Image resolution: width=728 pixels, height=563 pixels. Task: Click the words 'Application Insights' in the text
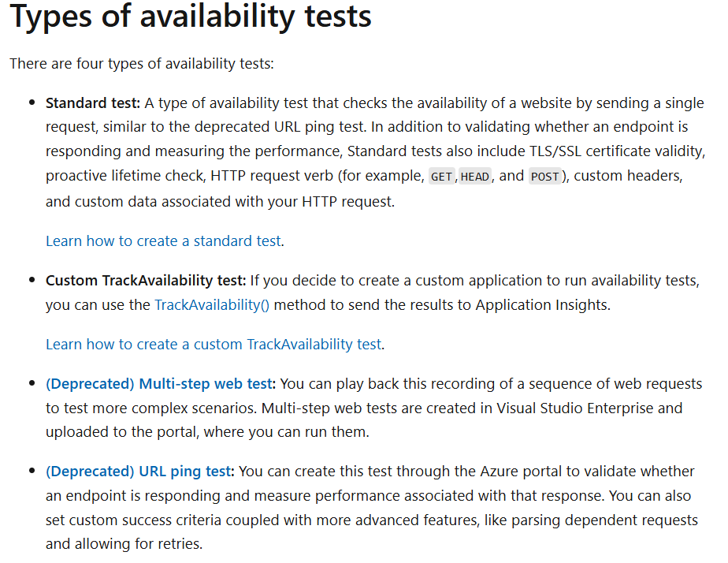point(541,304)
